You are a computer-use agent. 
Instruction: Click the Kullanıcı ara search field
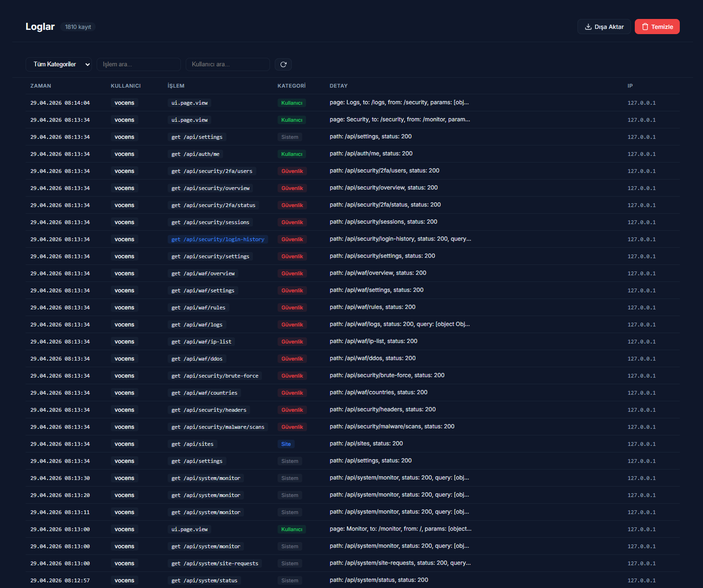click(227, 64)
